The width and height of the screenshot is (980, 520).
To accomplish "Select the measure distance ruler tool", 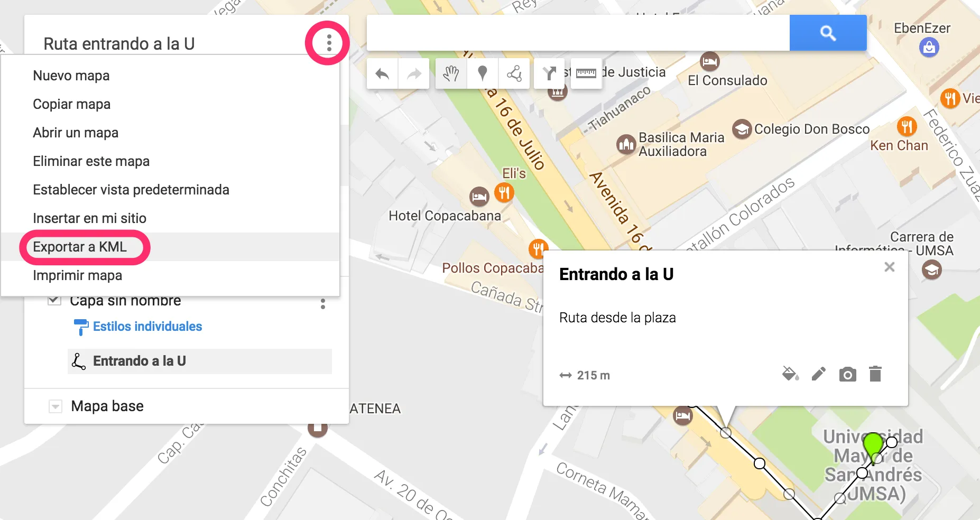I will tap(586, 73).
